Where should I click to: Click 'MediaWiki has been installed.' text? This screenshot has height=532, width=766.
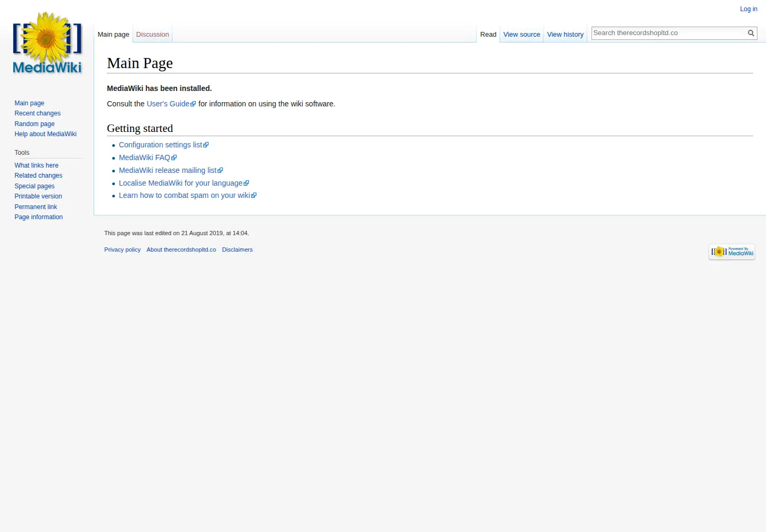[x=160, y=88]
